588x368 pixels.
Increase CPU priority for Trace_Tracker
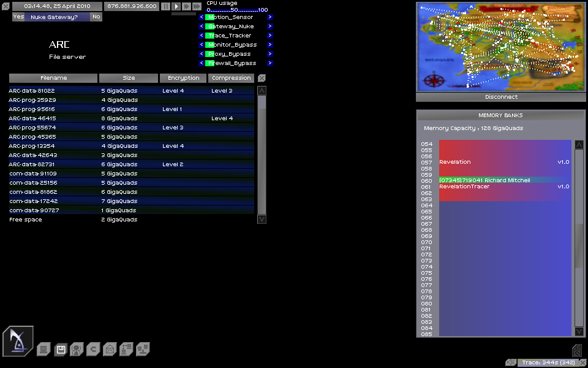click(269, 36)
